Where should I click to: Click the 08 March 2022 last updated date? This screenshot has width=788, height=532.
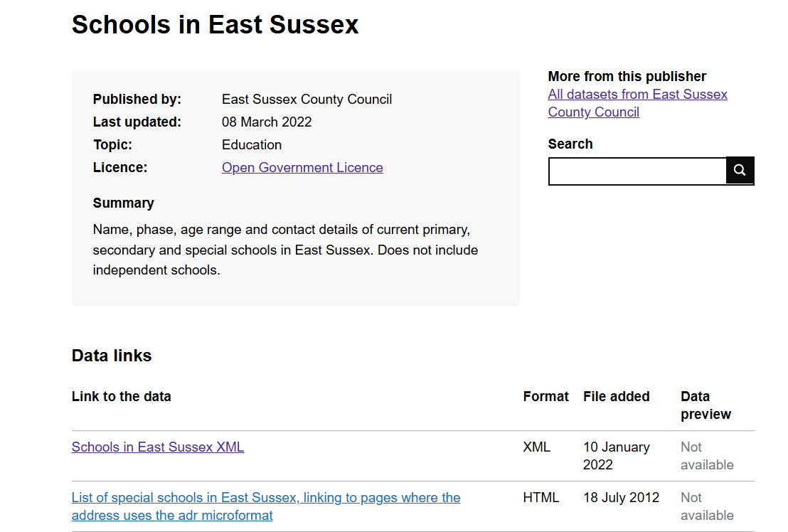pos(267,122)
